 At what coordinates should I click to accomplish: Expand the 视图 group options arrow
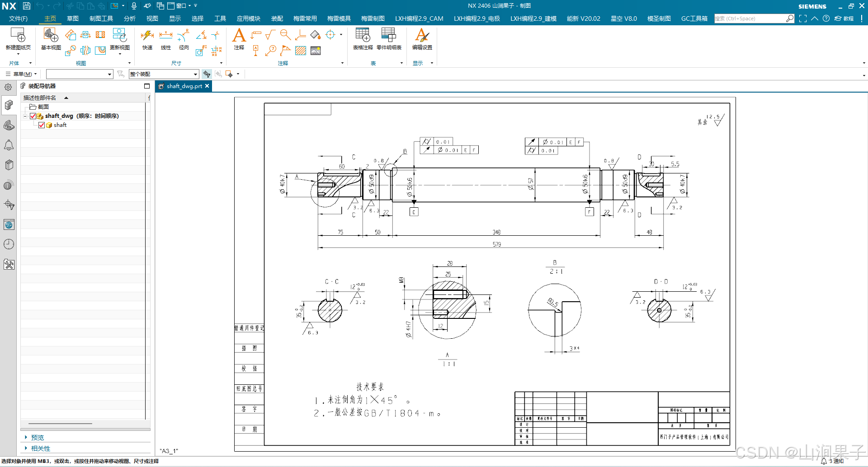pos(129,63)
